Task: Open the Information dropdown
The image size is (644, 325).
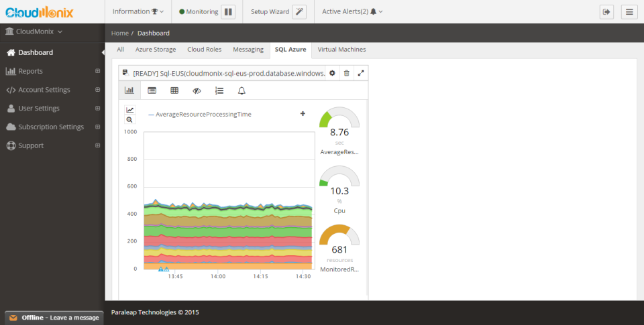Action: (138, 11)
